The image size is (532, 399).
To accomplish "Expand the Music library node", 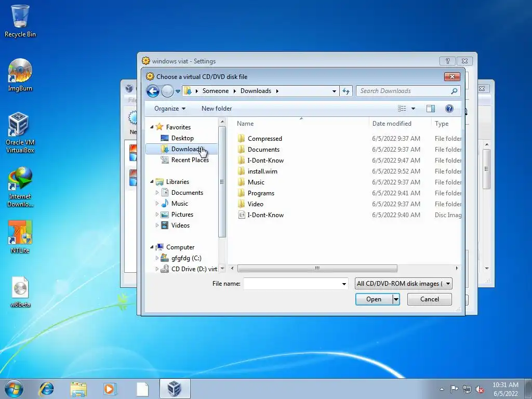I will 157,203.
